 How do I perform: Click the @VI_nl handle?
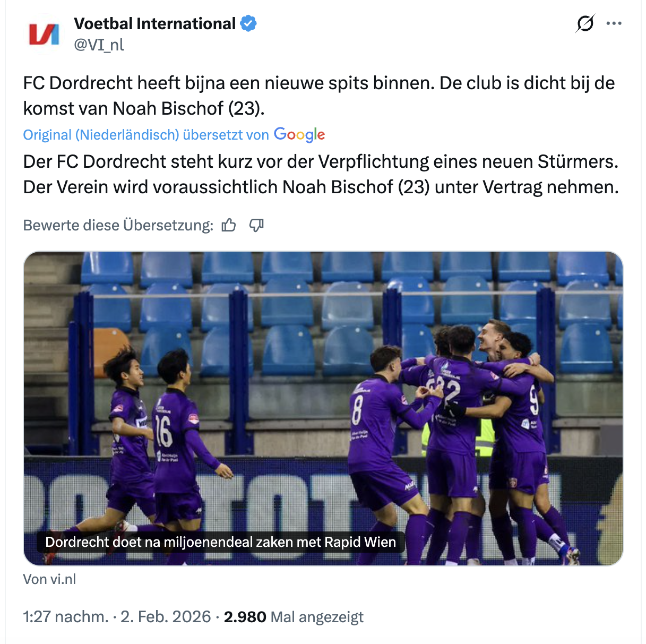[99, 45]
